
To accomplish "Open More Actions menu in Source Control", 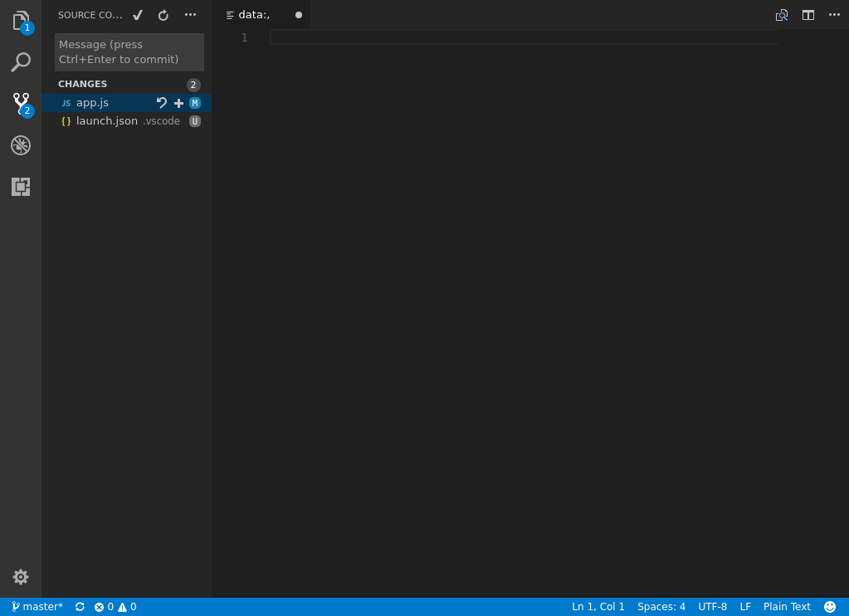I will [x=190, y=14].
